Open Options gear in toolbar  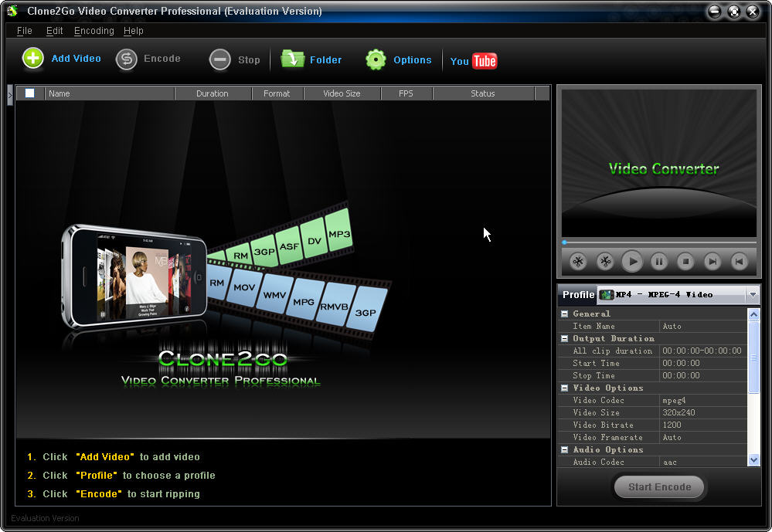click(376, 59)
